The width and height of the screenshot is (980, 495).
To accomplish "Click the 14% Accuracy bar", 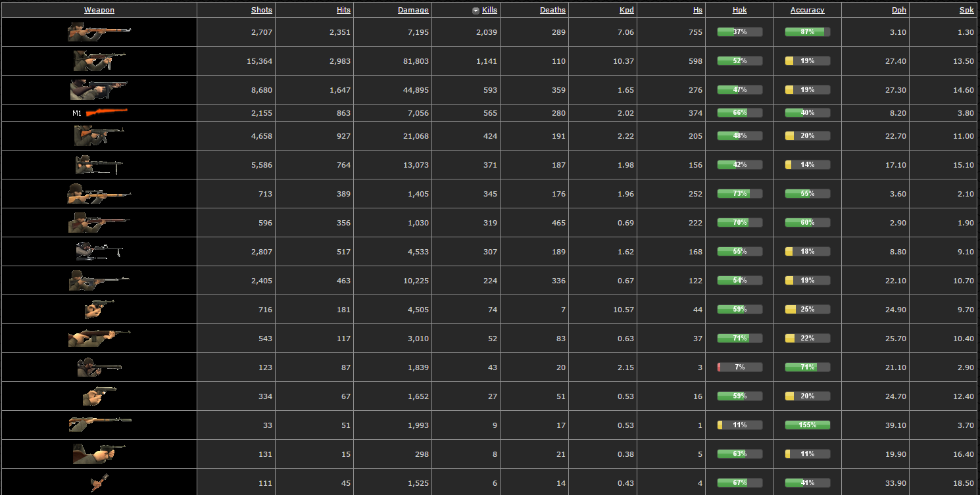I will pos(808,164).
